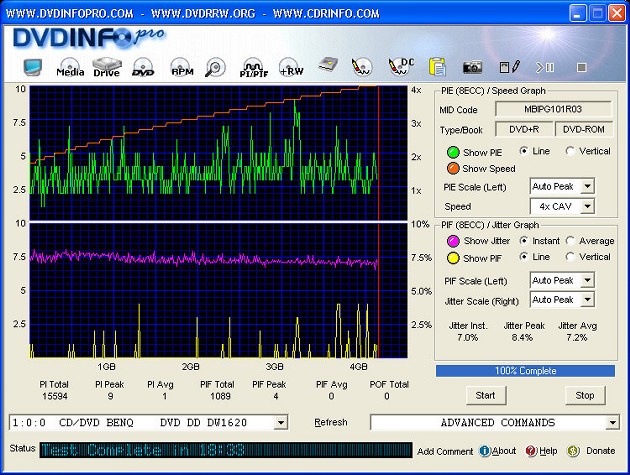The width and height of the screenshot is (630, 475).
Task: Open the system monitor icon in toolbar
Action: (33, 67)
